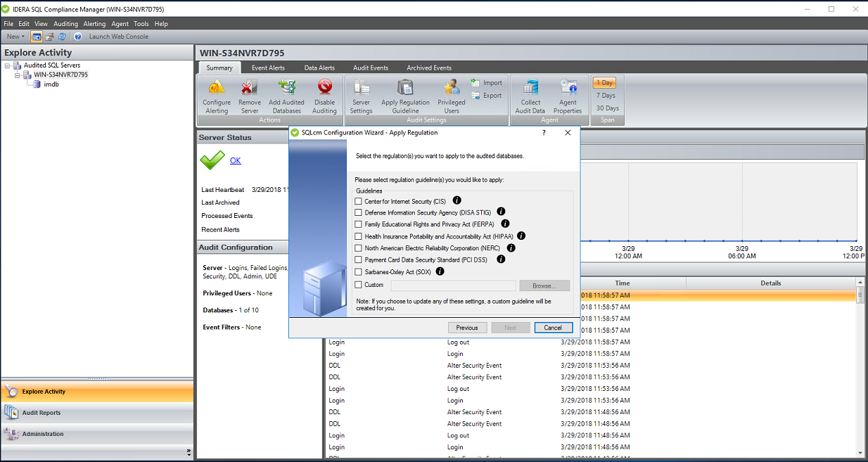Click Previous in the wizard
The height and width of the screenshot is (462, 868).
pos(467,328)
